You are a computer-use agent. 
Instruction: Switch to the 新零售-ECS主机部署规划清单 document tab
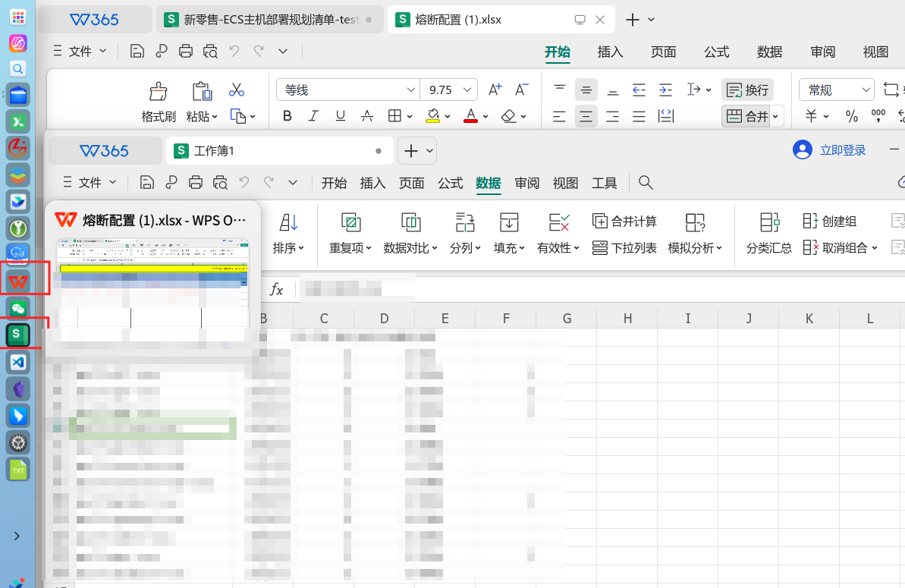tap(269, 20)
